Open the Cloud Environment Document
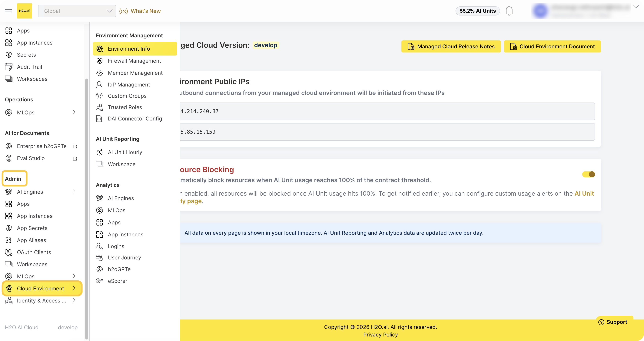The height and width of the screenshot is (341, 644). click(x=552, y=46)
